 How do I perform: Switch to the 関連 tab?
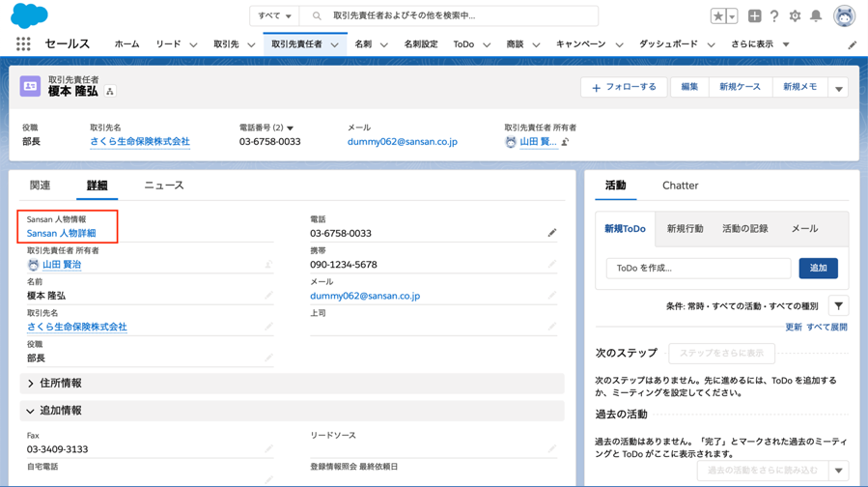40,186
